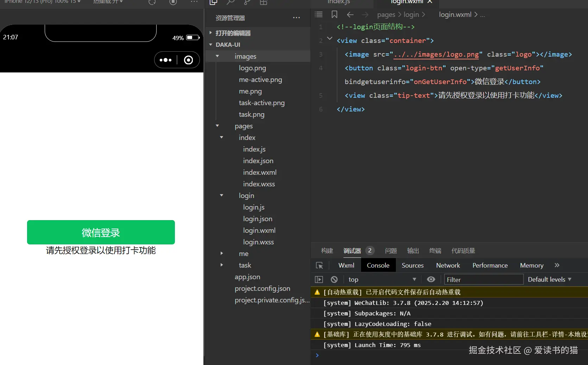
Task: Click the autoreload warning triangle icon
Action: click(x=317, y=292)
